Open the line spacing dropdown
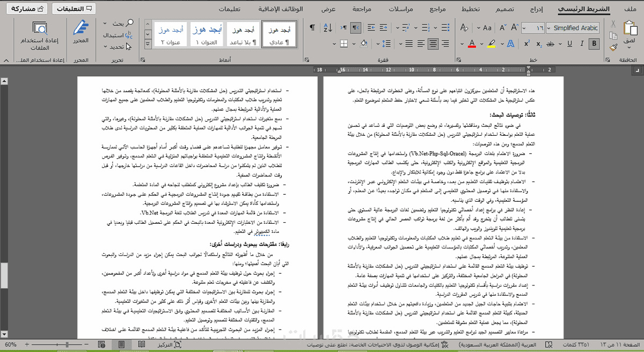The width and height of the screenshot is (644, 352). pos(378,44)
